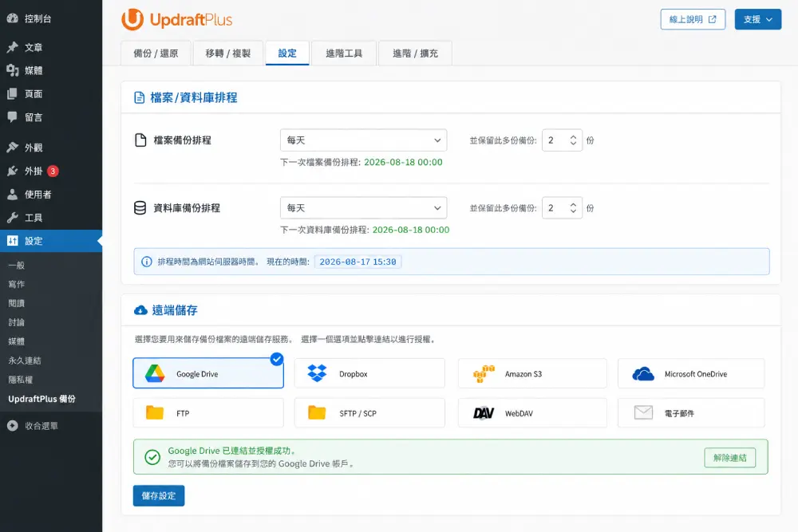Select SFTP / SCP as remote storage
This screenshot has height=532, width=798.
click(369, 412)
